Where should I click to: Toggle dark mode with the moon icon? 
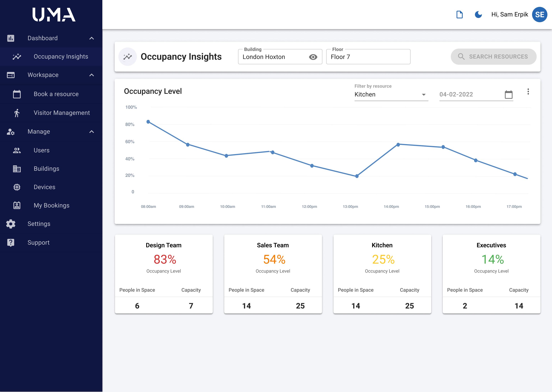pyautogui.click(x=478, y=15)
